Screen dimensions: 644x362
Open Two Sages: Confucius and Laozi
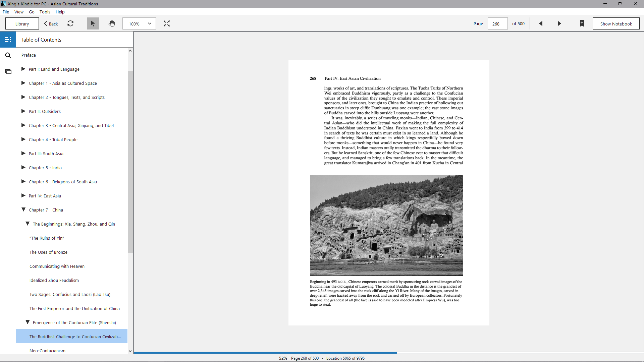click(70, 294)
